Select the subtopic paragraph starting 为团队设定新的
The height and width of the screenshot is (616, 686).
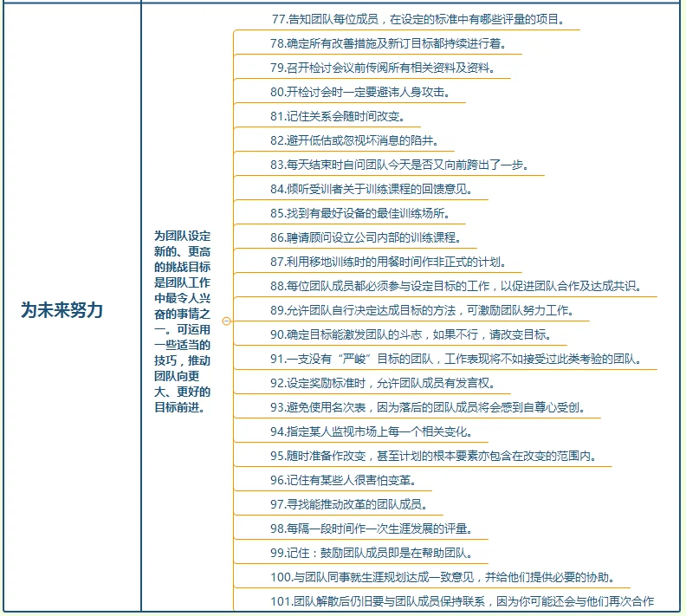183,321
